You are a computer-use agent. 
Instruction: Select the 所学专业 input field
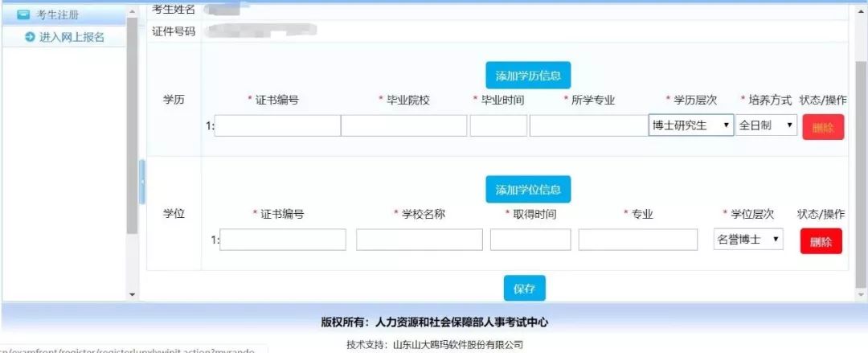point(588,126)
